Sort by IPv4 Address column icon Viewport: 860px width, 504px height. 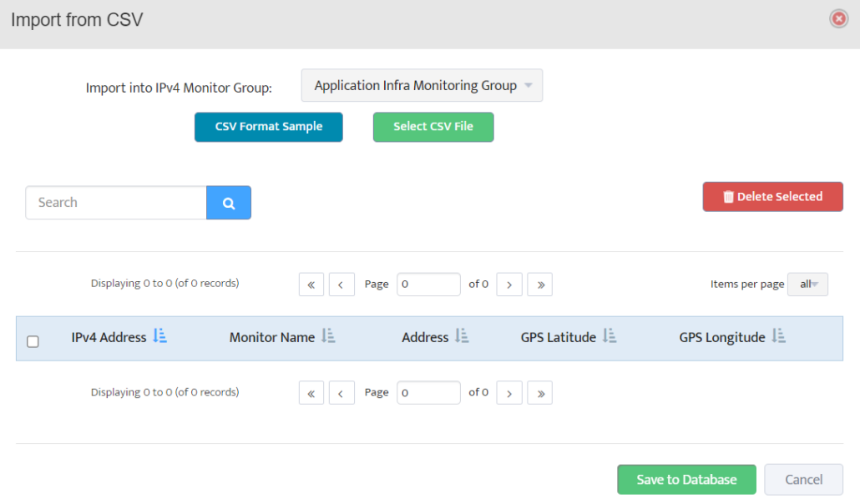[x=160, y=336]
